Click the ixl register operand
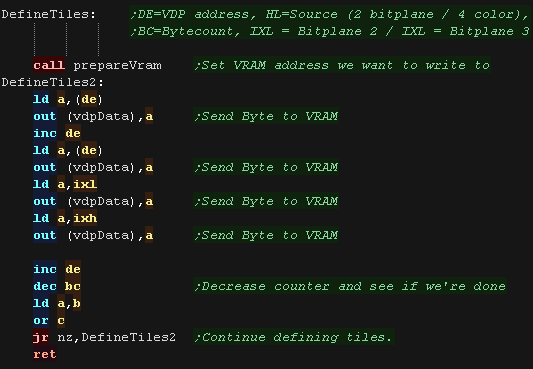This screenshot has height=369, width=533. [x=85, y=184]
